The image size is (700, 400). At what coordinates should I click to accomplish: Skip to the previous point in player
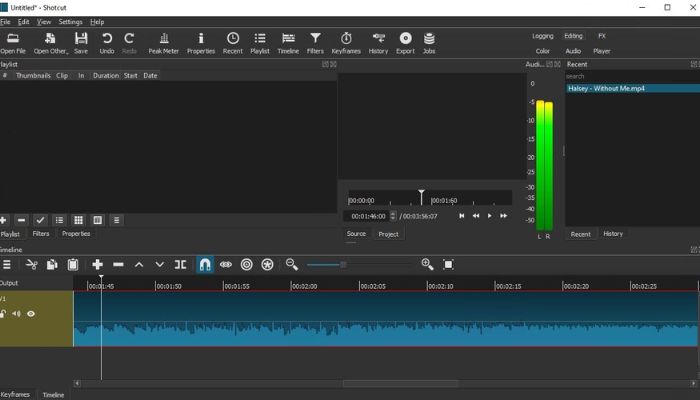click(462, 216)
